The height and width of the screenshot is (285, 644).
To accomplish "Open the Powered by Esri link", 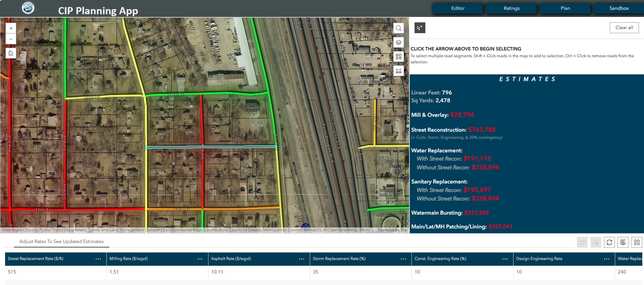I will 393,230.
